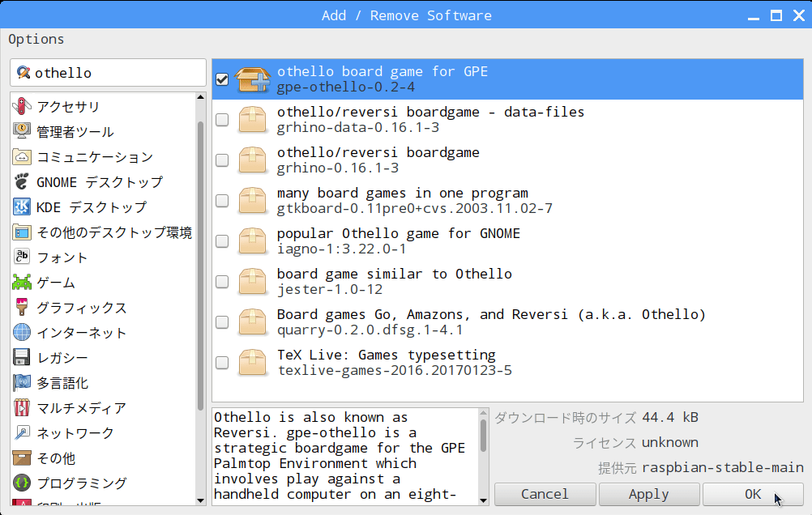Click the マルチメディア category icon

[x=22, y=408]
